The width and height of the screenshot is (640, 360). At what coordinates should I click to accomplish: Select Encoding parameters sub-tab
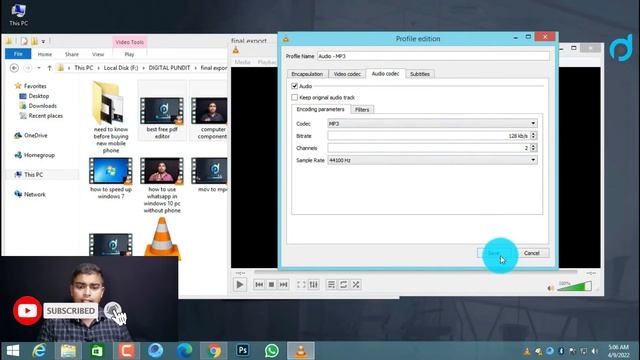tap(320, 109)
